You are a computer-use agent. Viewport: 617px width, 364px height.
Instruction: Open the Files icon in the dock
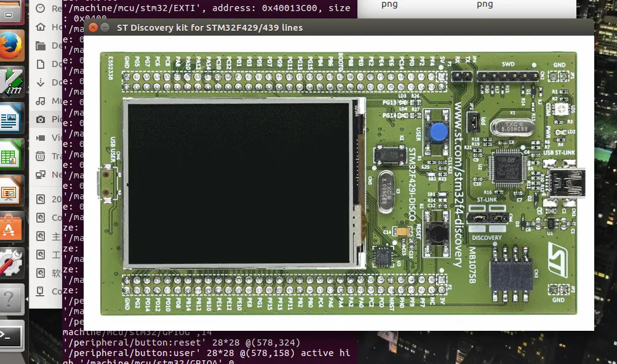click(x=10, y=12)
